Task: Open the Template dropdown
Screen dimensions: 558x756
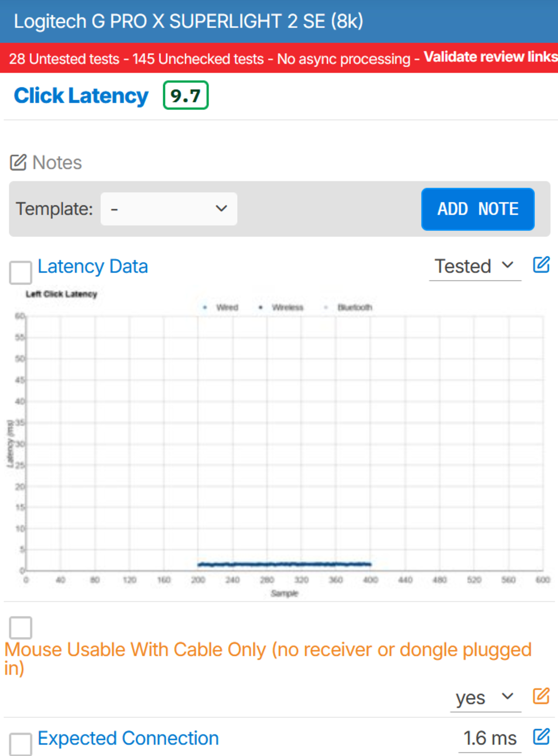Action: click(x=169, y=209)
